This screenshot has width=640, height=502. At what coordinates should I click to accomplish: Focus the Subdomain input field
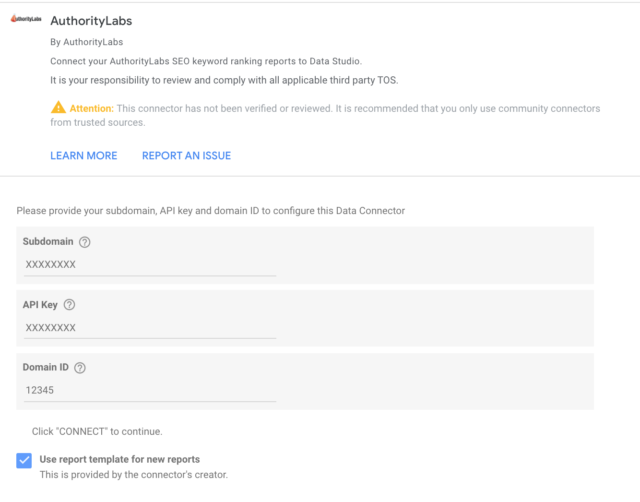tap(150, 264)
